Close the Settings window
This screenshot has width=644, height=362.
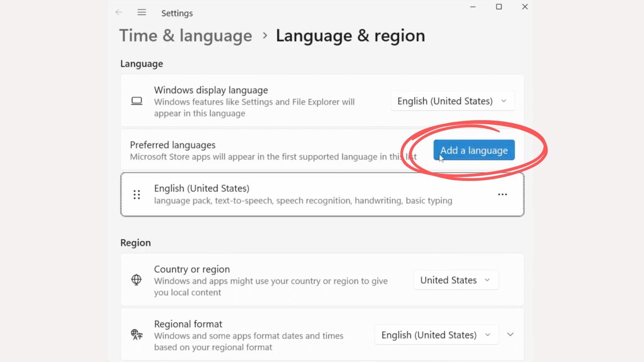525,7
